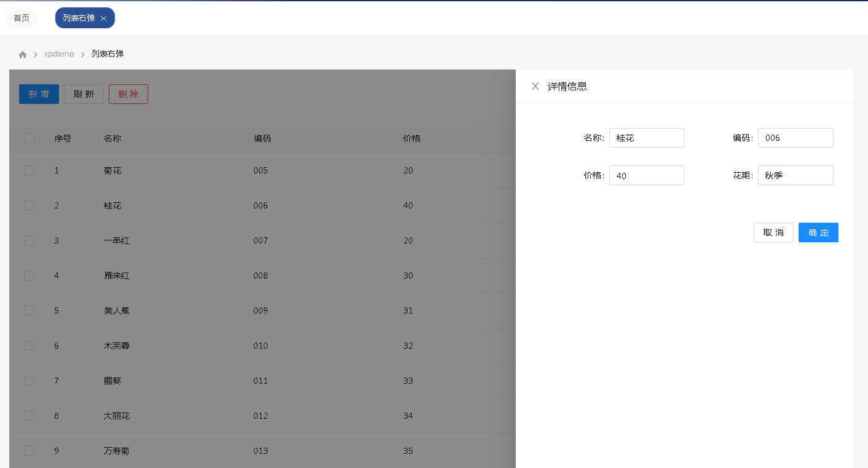Screen dimensions: 868x468
Task: Select the 列表右弹 tab
Action: coord(79,18)
